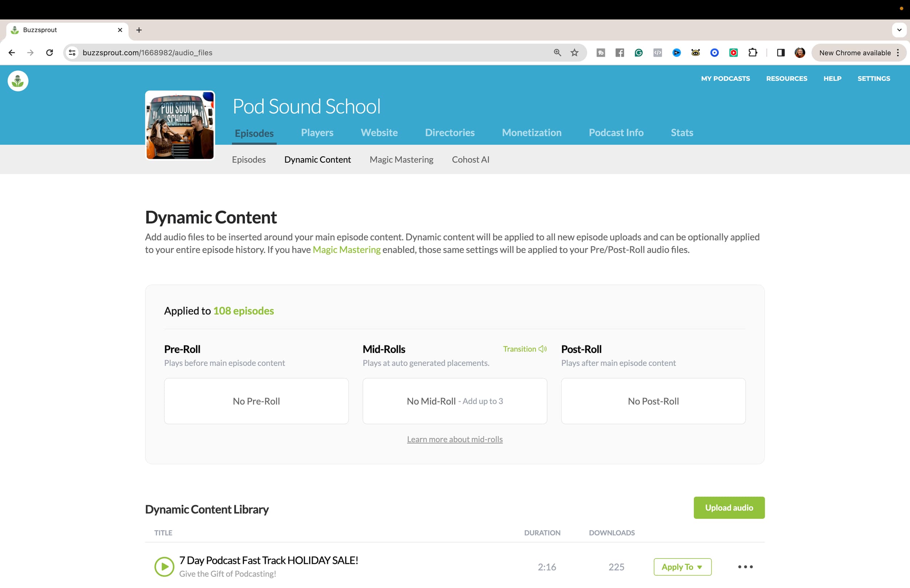The image size is (910, 588).
Task: Open three-dots menu for Fast Track audio
Action: coord(745,567)
